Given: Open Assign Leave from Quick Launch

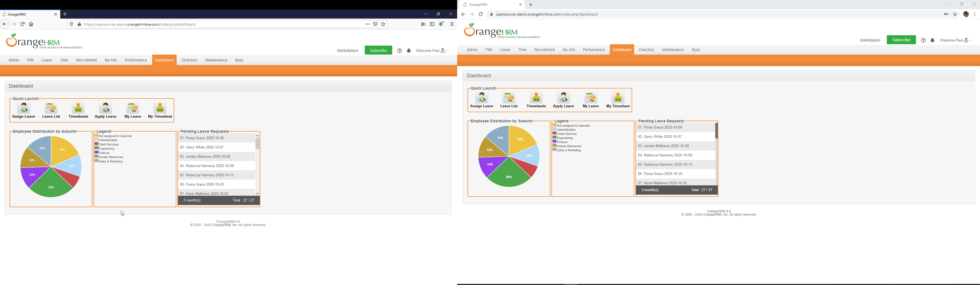Looking at the screenshot, I should coord(23,110).
